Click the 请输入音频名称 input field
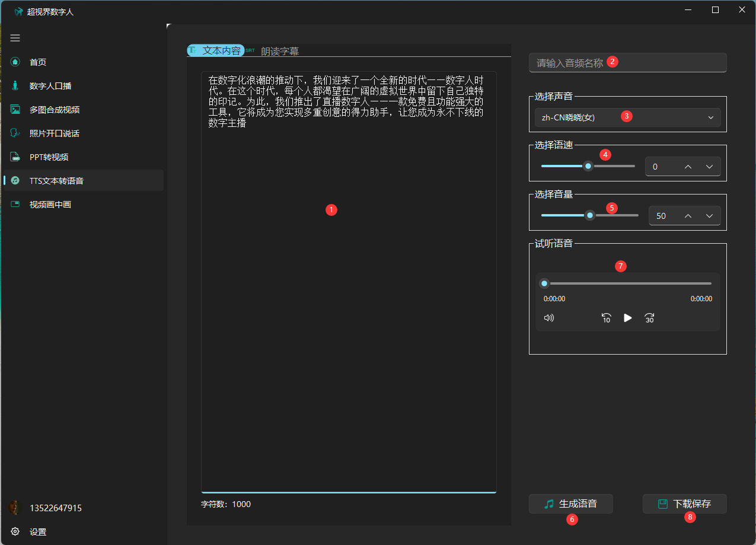Image resolution: width=756 pixels, height=545 pixels. [x=627, y=63]
